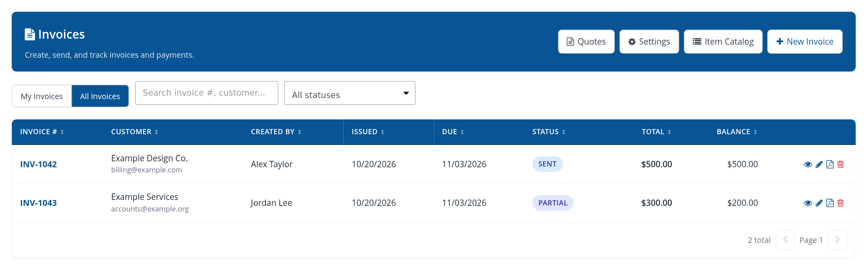Select the All Invoices tab
Screen dimensions: 868x270
(x=100, y=96)
